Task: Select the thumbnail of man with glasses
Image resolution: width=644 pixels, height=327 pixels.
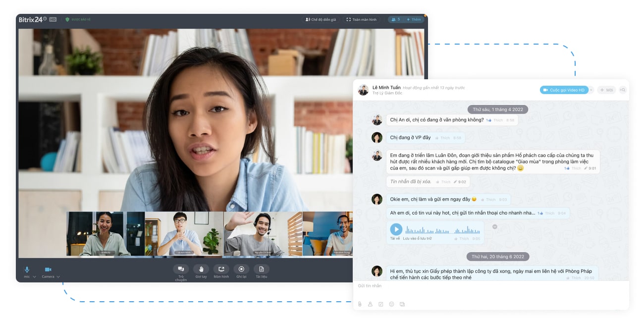Action: (184, 234)
